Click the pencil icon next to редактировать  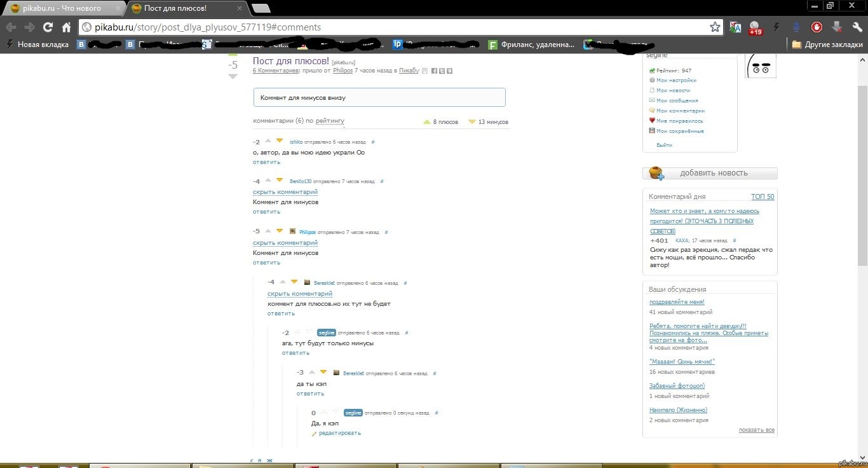(314, 434)
